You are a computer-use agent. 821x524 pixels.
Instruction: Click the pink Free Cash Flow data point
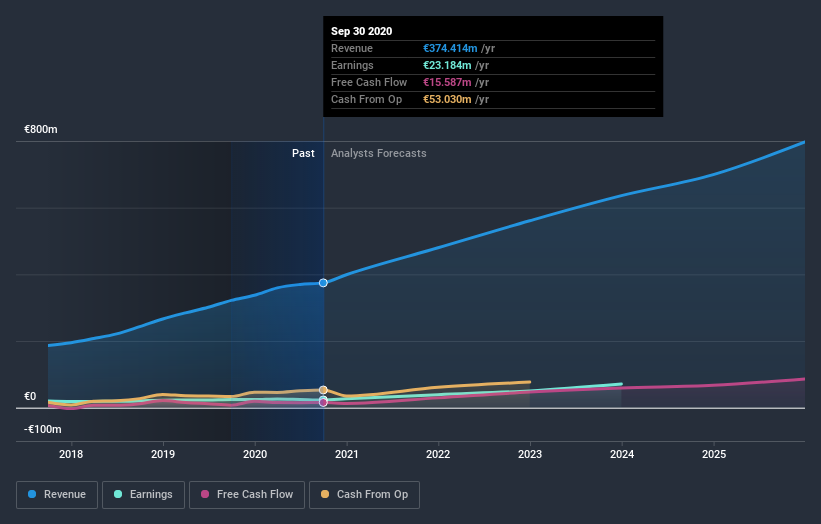click(x=323, y=403)
